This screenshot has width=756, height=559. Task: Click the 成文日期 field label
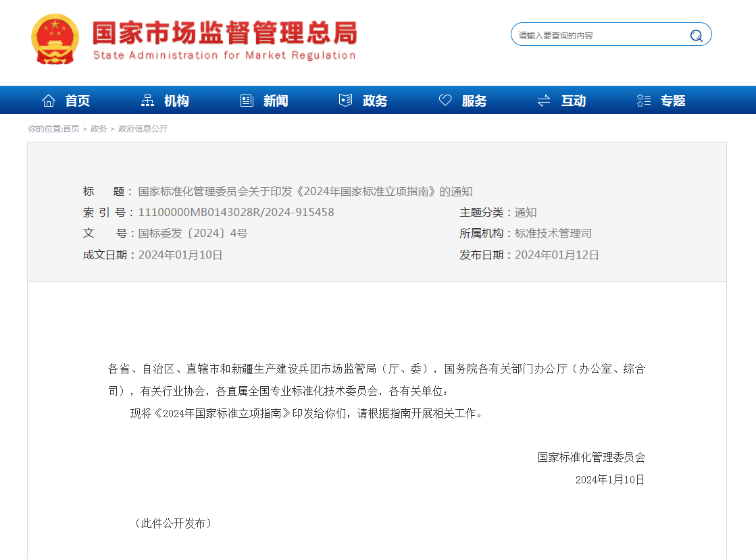click(108, 255)
